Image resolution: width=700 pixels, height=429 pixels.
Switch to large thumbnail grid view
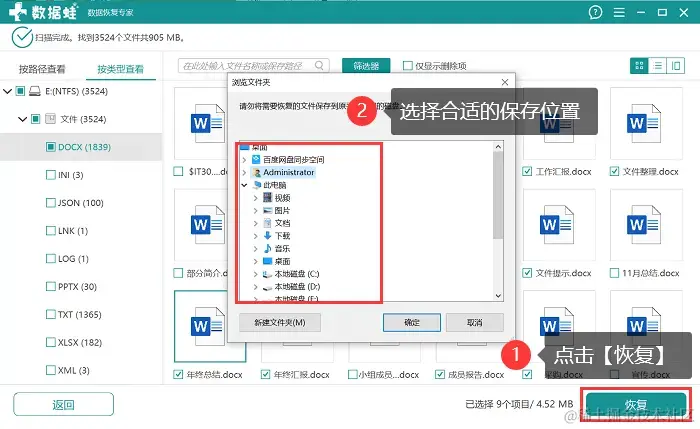(639, 66)
